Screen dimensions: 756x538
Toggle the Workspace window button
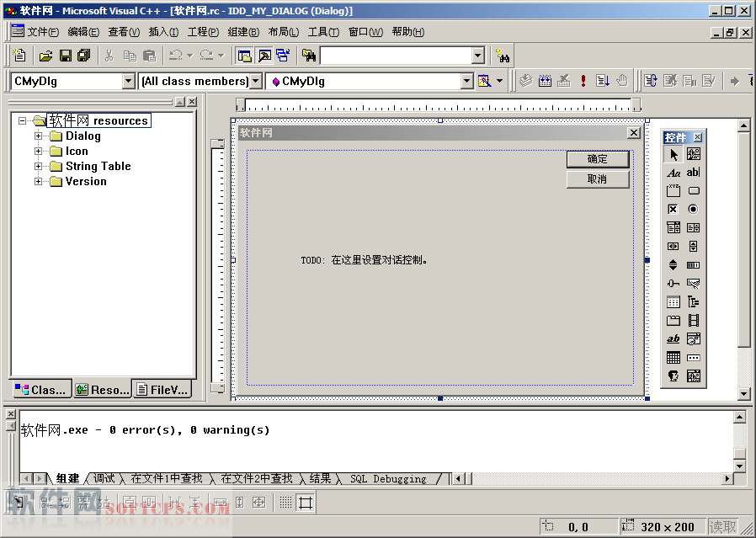(244, 56)
